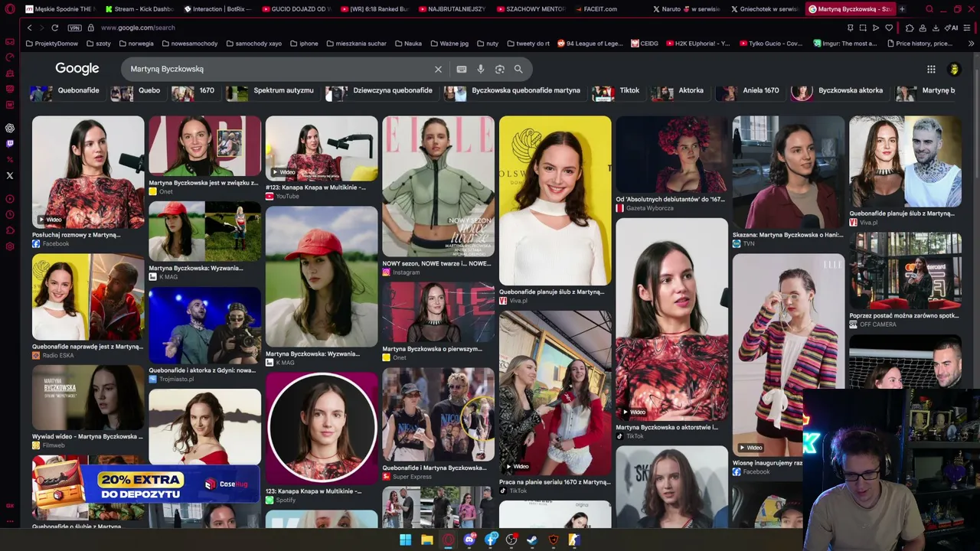This screenshot has height=551, width=980.
Task: Open the Google apps grid
Action: [931, 69]
